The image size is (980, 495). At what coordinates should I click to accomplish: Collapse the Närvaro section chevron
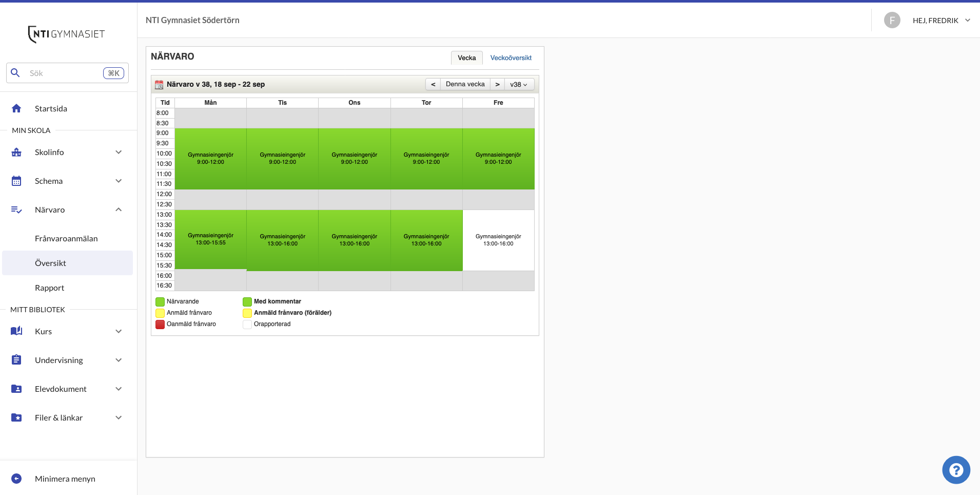point(119,210)
